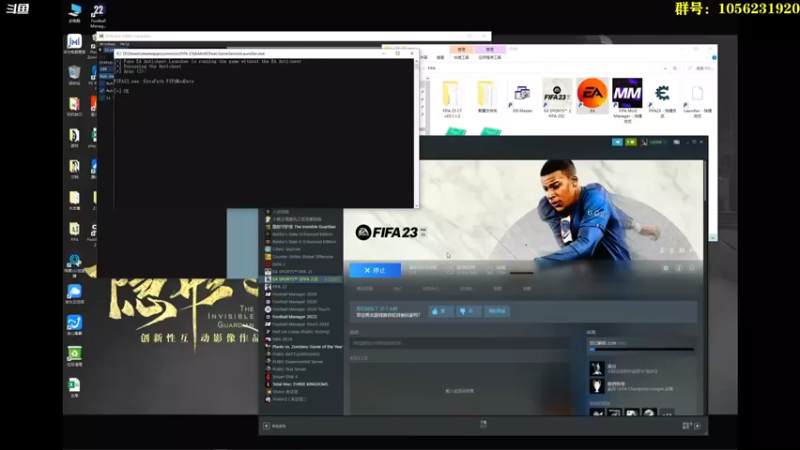Focus the activity post input field in Steam

point(459,343)
